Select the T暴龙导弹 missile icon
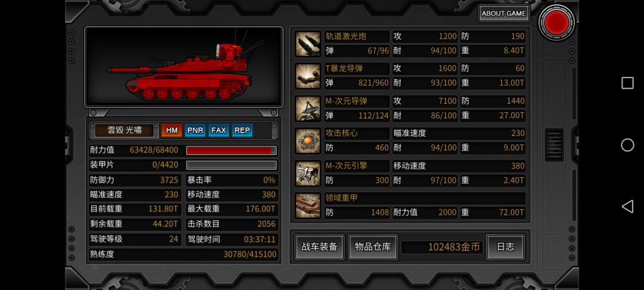The height and width of the screenshot is (290, 644). 308,76
